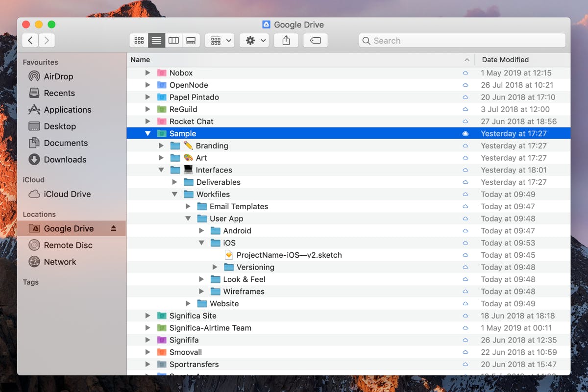Open Documents in the sidebar
588x392 pixels.
[x=66, y=143]
